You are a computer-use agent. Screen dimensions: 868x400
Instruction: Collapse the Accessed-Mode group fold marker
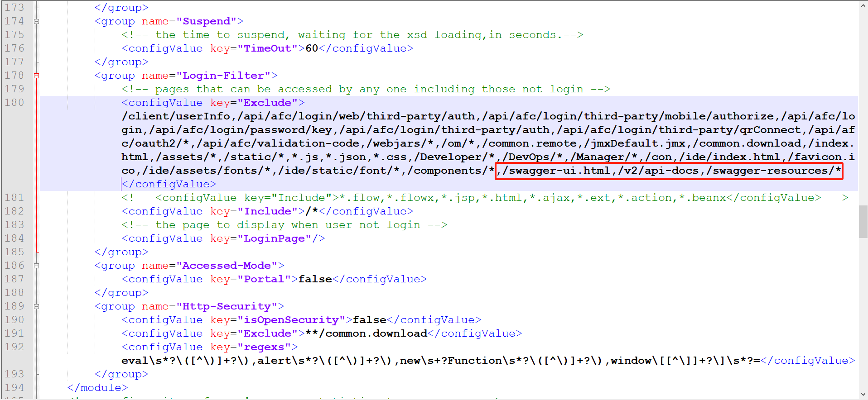pyautogui.click(x=37, y=266)
